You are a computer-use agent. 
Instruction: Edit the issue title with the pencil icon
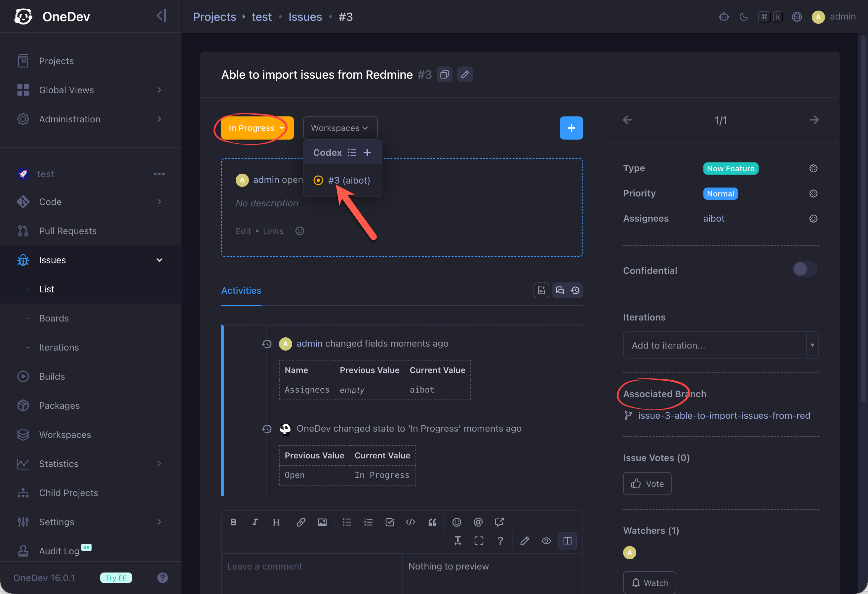click(x=465, y=74)
